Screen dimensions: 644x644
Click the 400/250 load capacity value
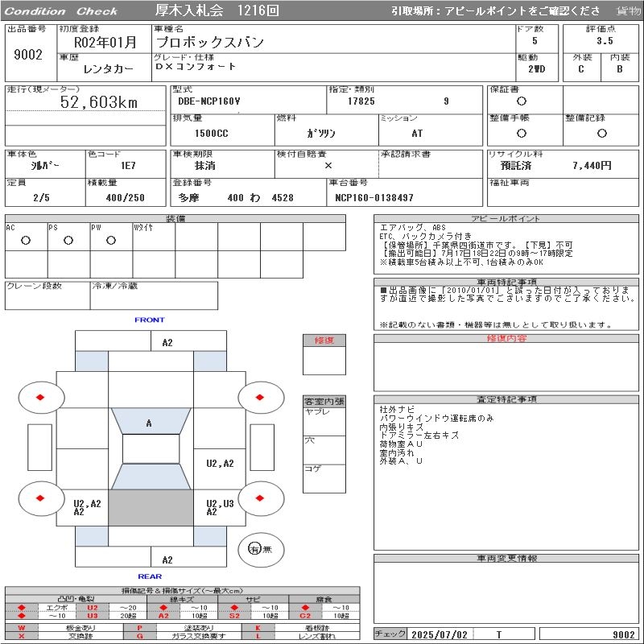126,198
